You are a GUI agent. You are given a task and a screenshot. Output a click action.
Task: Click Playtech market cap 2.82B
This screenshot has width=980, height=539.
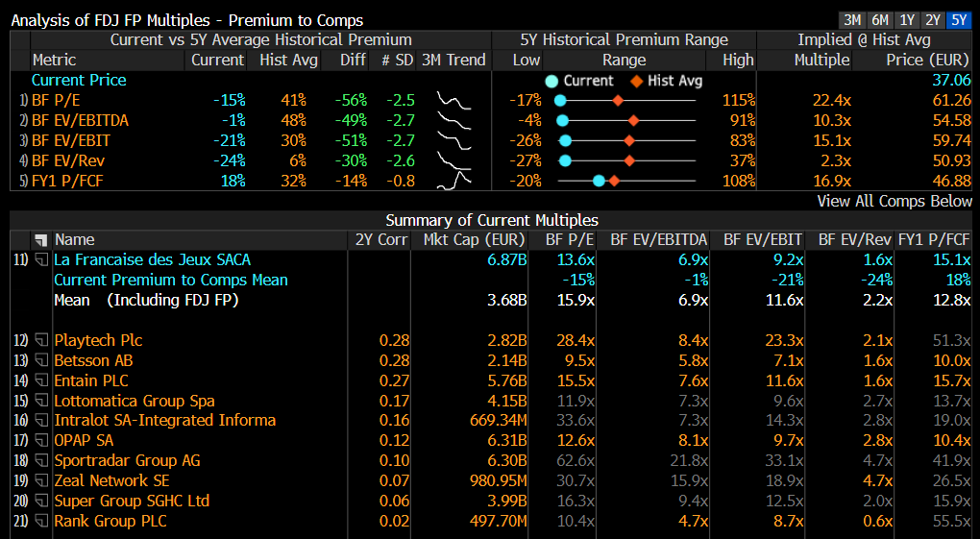tap(507, 340)
